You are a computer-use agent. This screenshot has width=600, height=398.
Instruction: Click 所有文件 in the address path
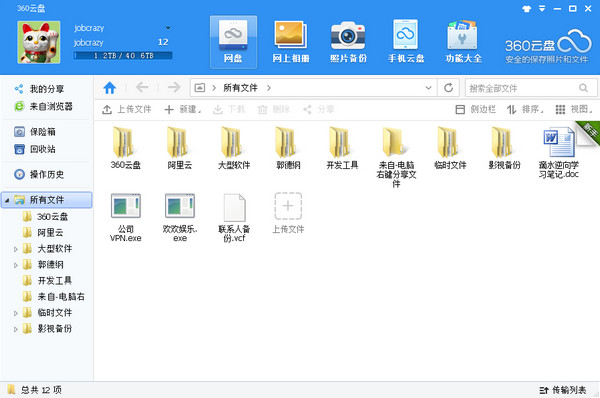(x=240, y=88)
